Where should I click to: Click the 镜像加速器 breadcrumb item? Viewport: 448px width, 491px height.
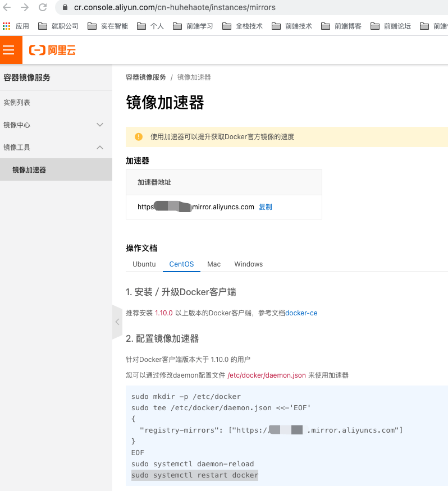click(194, 77)
